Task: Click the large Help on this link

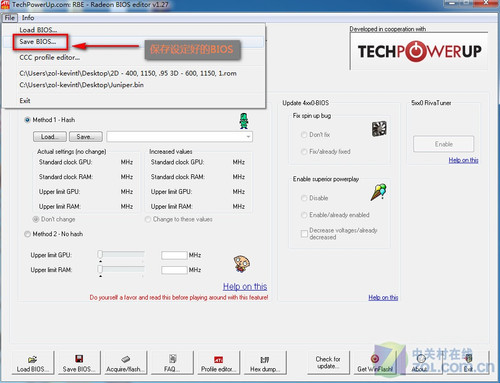Action: click(x=245, y=287)
